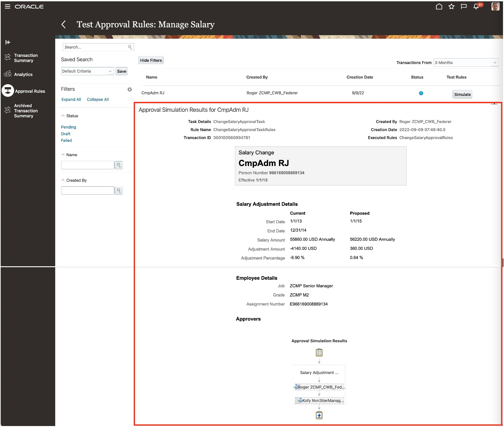Open Watchlist flag icon
Image resolution: width=504 pixels, height=428 pixels.
[464, 7]
